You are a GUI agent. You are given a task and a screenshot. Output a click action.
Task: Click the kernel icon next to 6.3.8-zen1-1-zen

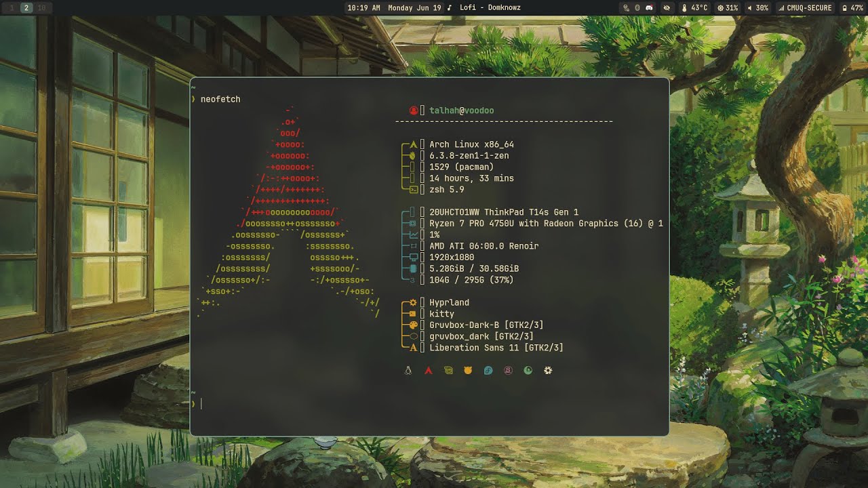pyautogui.click(x=412, y=156)
